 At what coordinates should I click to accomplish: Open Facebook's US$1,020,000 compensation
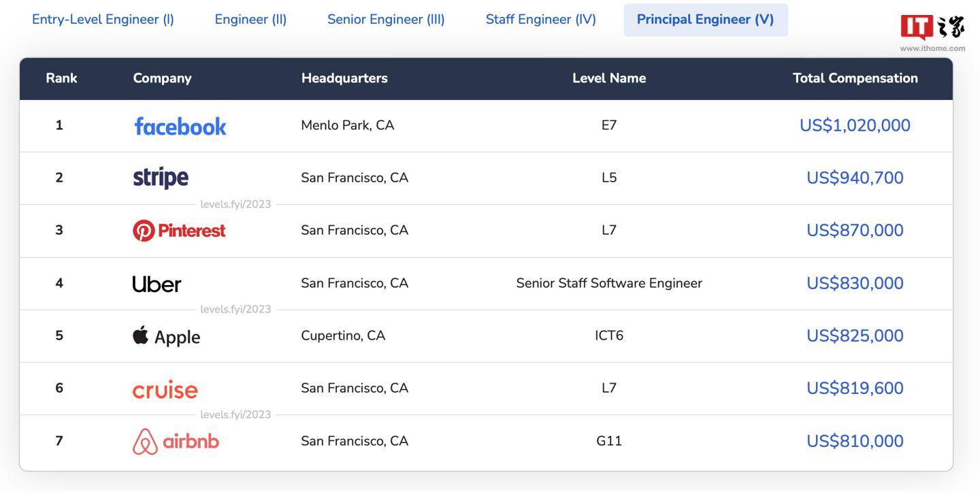point(855,125)
